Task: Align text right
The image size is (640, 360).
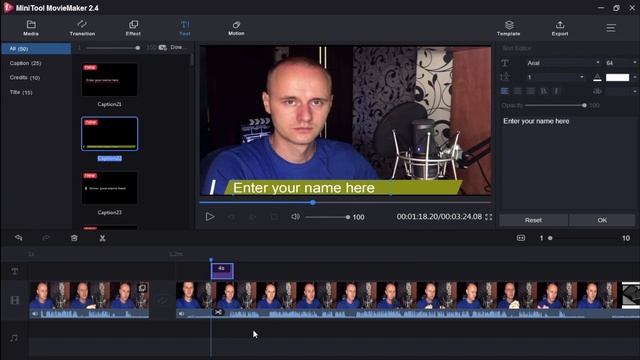Action: pyautogui.click(x=530, y=91)
